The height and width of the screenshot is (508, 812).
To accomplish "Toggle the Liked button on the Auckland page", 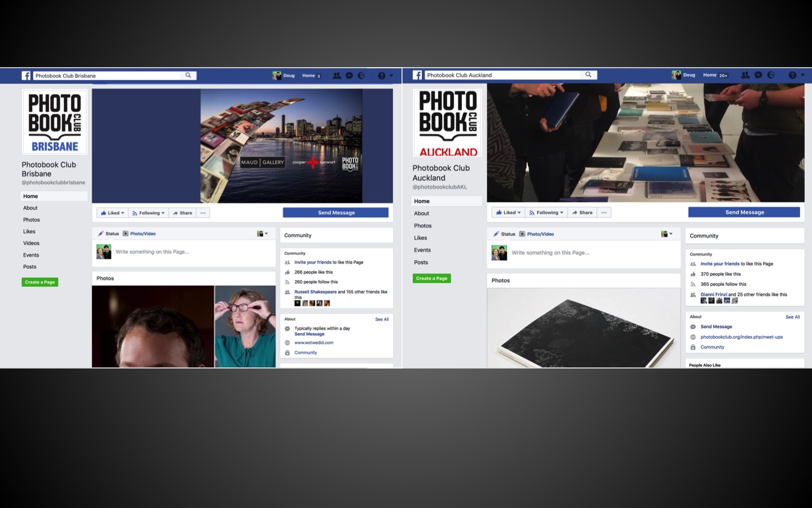I will [508, 213].
